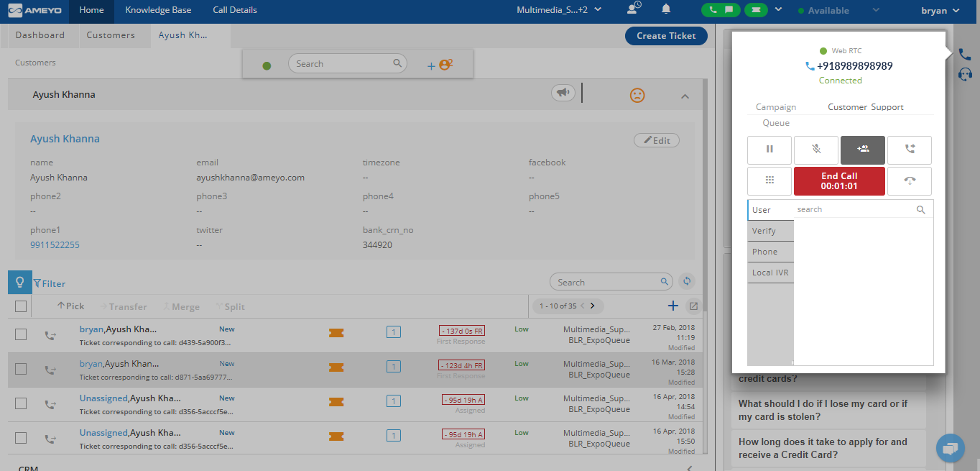Click the Create Ticket button
The width and height of the screenshot is (980, 471).
[x=665, y=36]
